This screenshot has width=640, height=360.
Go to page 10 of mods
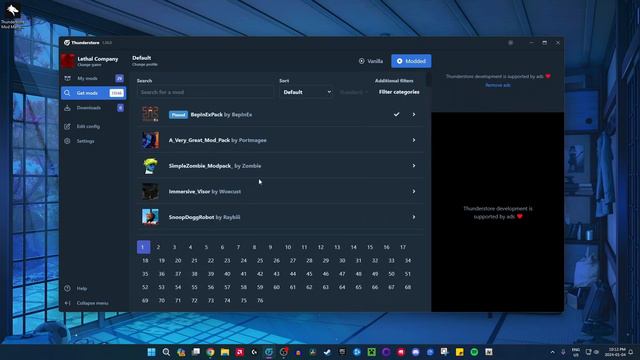[x=288, y=247]
